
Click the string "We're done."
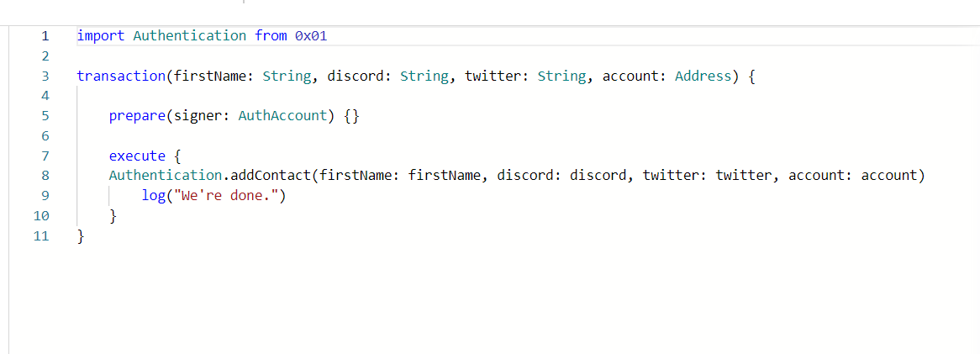tap(225, 197)
